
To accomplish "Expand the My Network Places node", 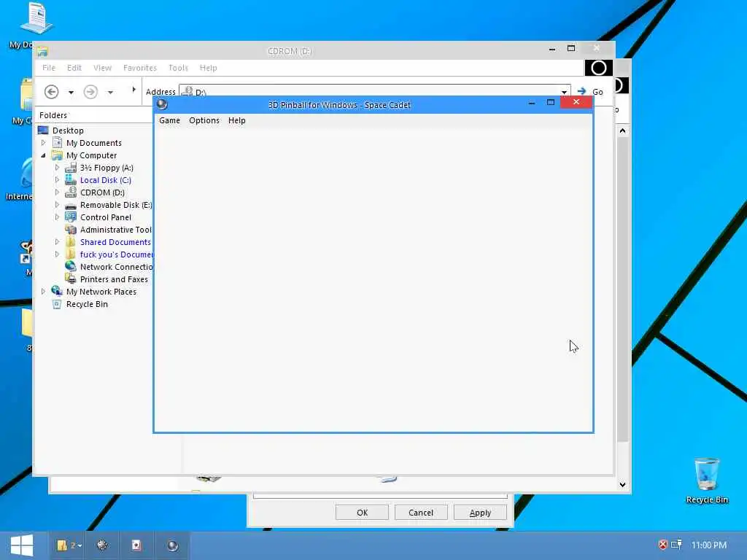I will [43, 292].
